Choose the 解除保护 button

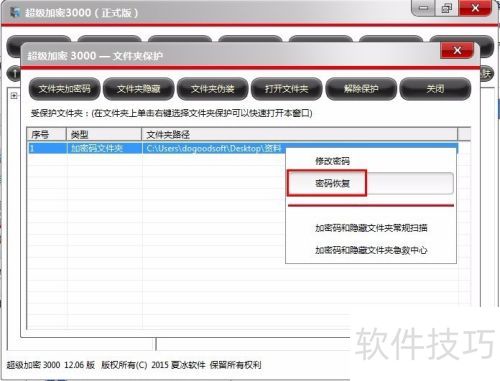pyautogui.click(x=361, y=89)
